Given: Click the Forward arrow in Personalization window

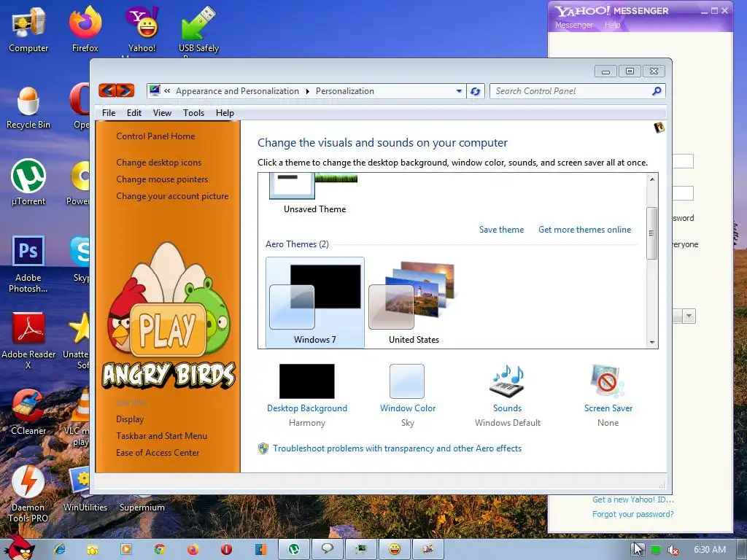Looking at the screenshot, I should pyautogui.click(x=125, y=90).
